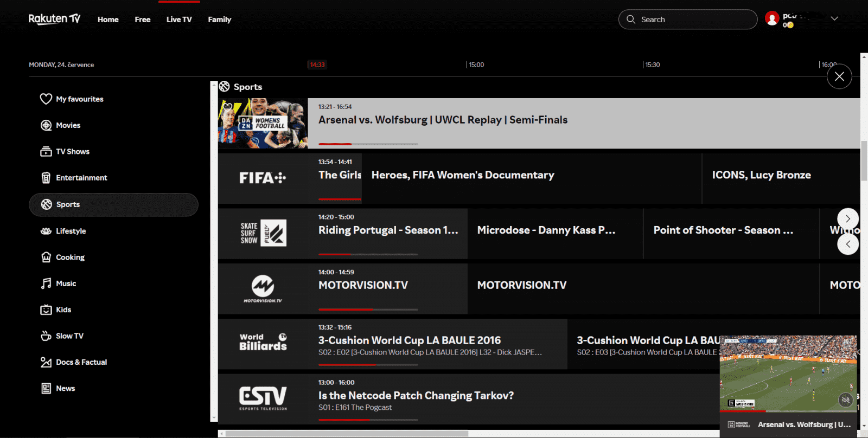Open the ESTV esports channel logo
This screenshot has width=868, height=438.
coord(263,398)
